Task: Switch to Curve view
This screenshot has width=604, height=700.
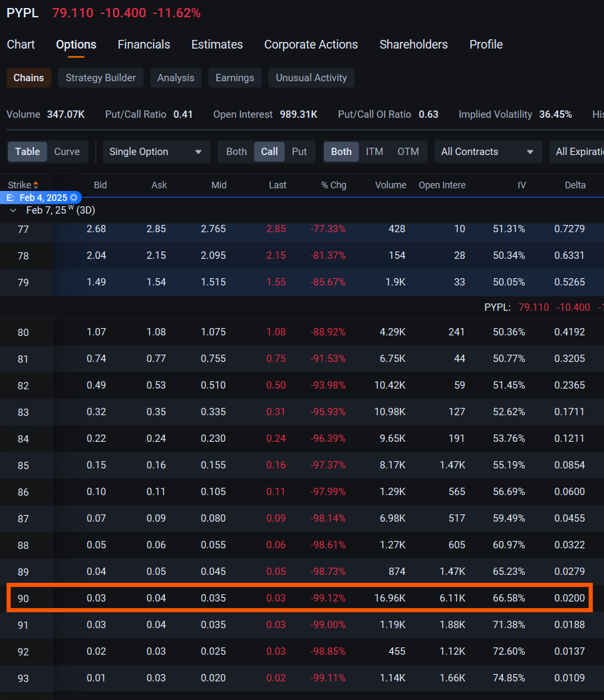Action: [67, 152]
